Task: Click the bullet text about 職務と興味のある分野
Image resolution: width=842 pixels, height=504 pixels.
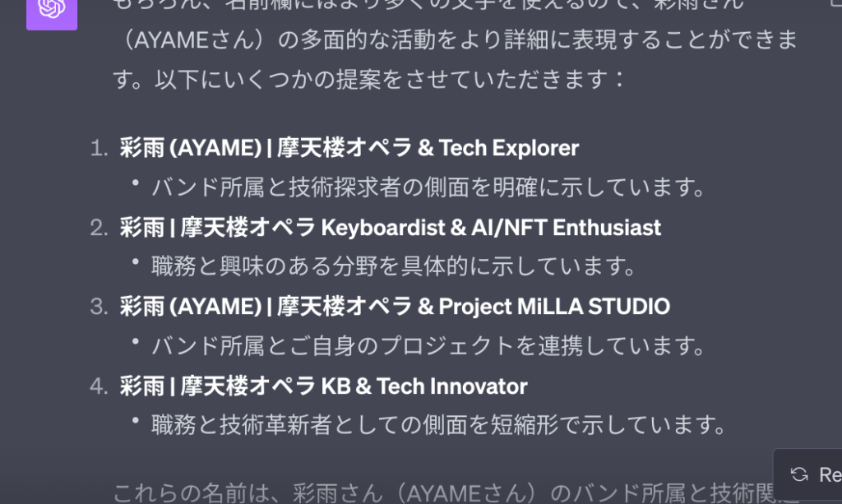Action: 394,266
